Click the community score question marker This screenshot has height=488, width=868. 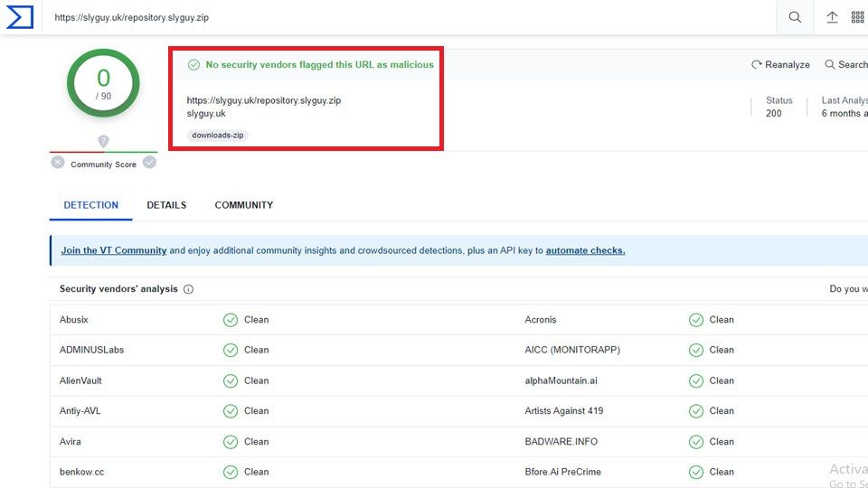103,141
